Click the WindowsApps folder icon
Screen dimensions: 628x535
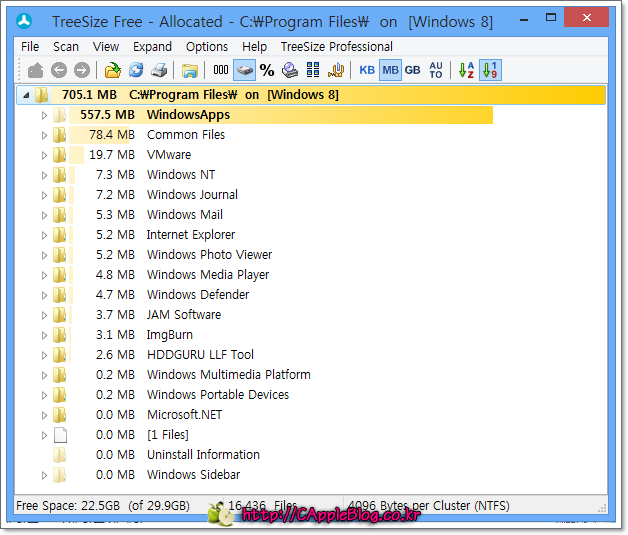pos(60,115)
